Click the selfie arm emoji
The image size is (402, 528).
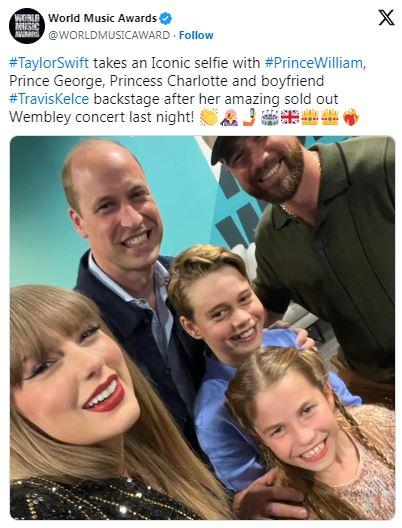250,118
